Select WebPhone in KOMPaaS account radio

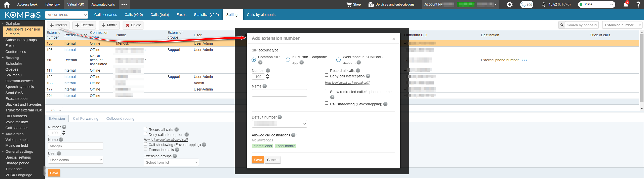pyautogui.click(x=338, y=60)
